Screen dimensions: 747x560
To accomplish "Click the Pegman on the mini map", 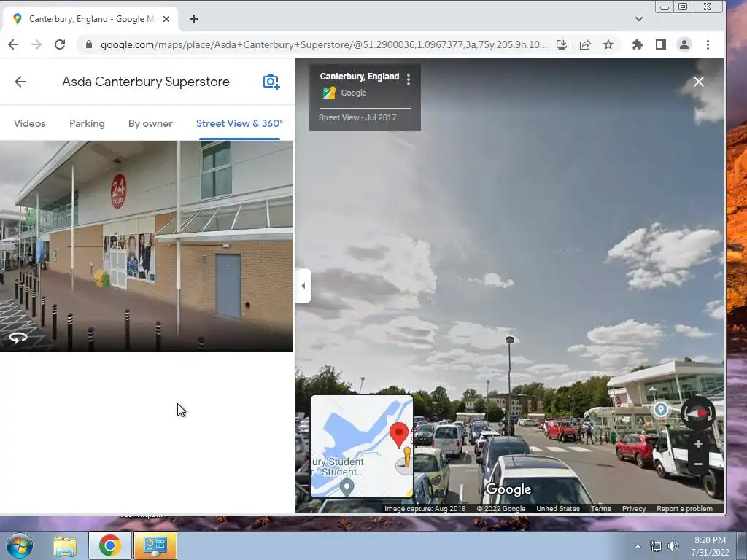I will tap(407, 459).
